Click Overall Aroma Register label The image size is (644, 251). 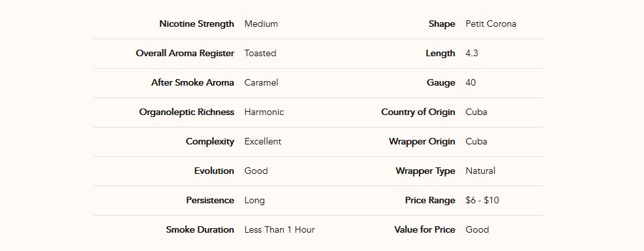tap(185, 54)
